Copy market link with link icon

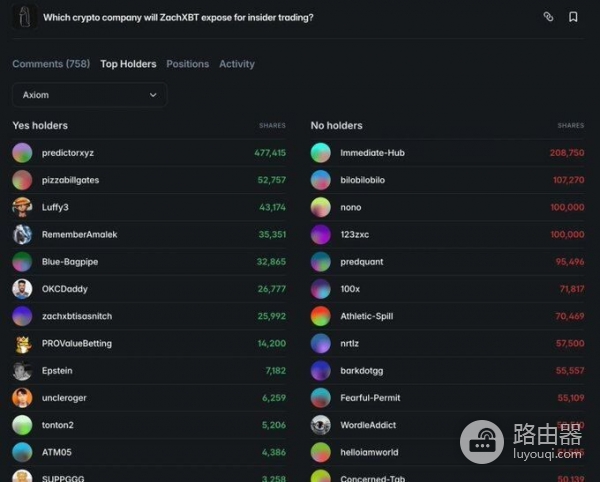pos(548,17)
